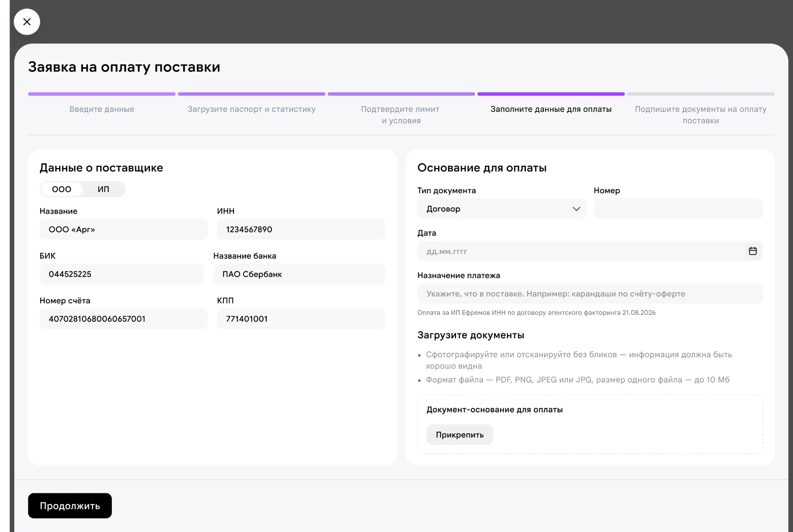The image size is (793, 532).
Task: Open step Загрузите паспорт и статистику
Action: 252,109
